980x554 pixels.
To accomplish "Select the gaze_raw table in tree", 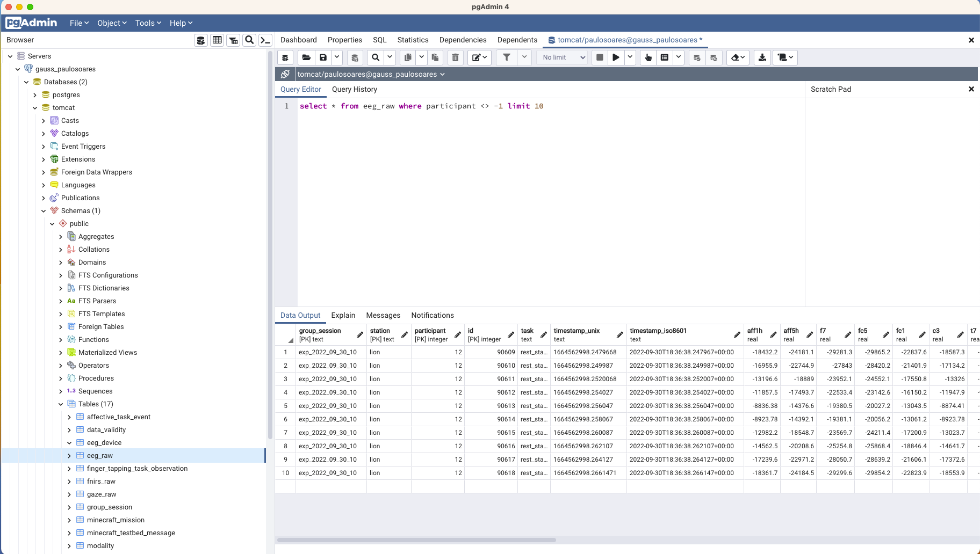I will coord(102,494).
